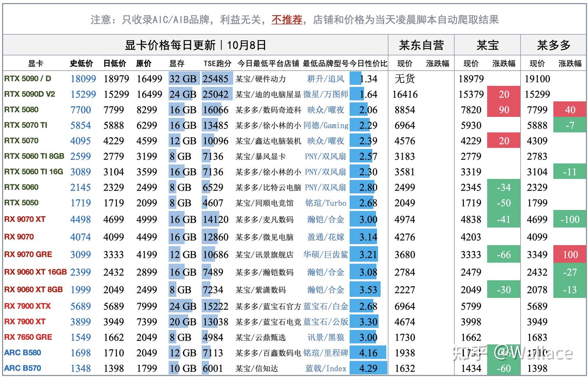
Task: Click the 日低价 column header
Action: [115, 63]
